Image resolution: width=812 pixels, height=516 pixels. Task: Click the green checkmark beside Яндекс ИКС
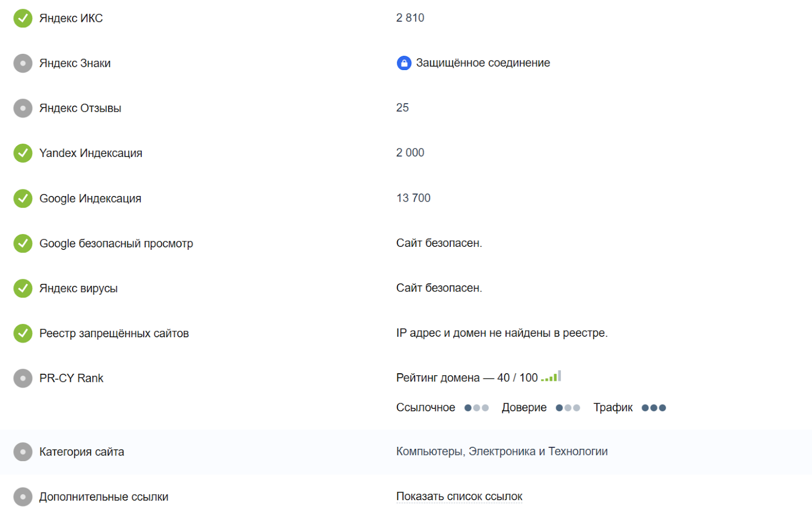click(x=23, y=18)
